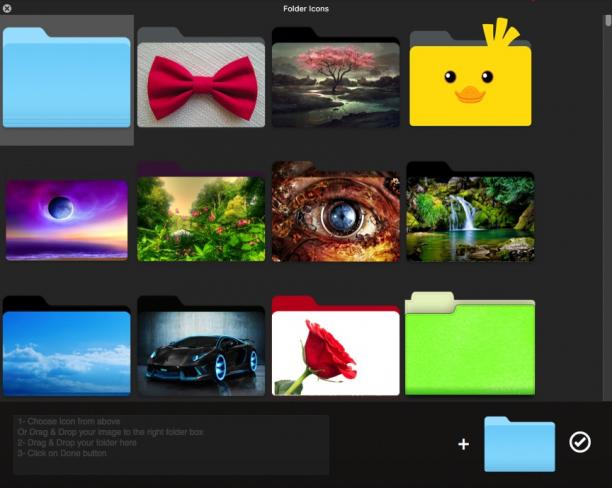Close the Folder Icons window

(7, 8)
